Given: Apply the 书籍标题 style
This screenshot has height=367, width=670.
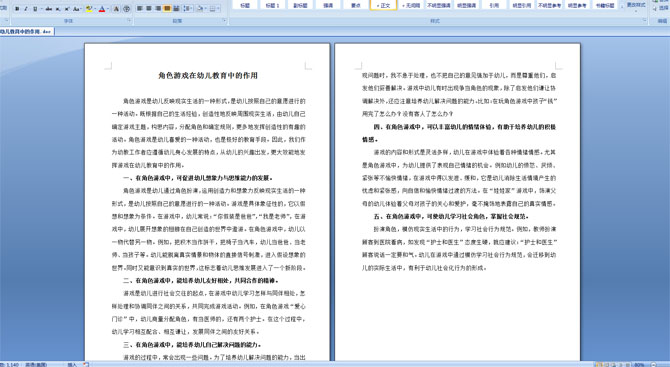Looking at the screenshot, I should pyautogui.click(x=605, y=5).
